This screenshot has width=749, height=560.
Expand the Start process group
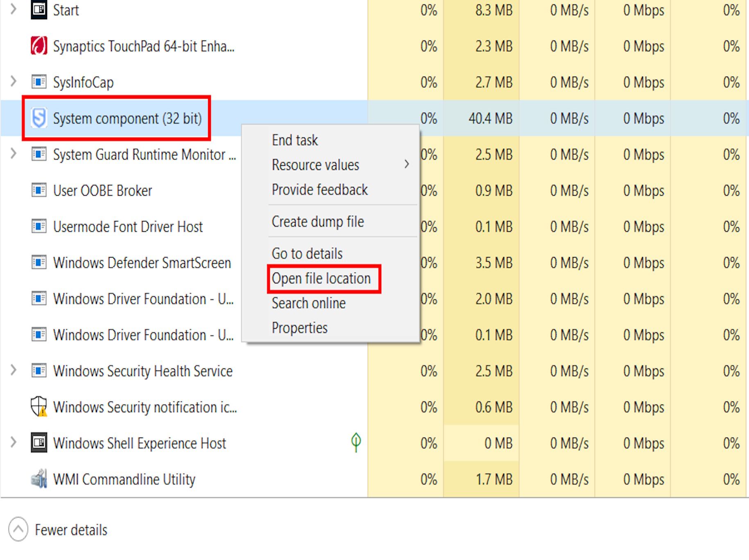(13, 9)
